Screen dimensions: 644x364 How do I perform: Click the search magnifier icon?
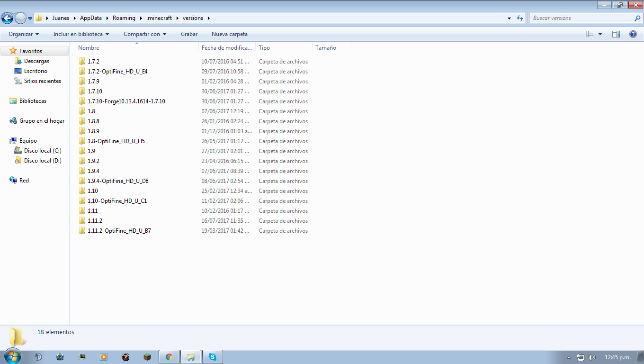[x=637, y=18]
